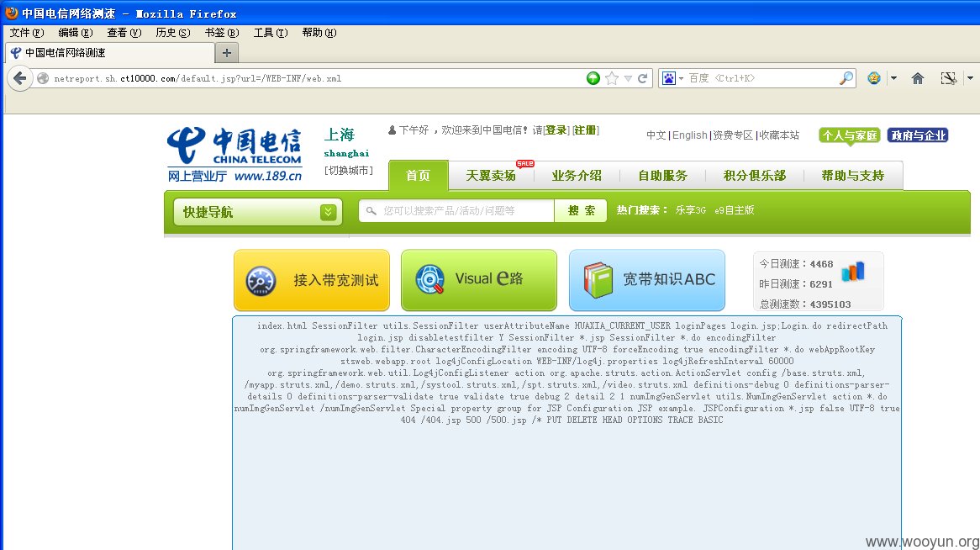Click the browser back arrow button
The height and width of the screenshot is (550, 980).
[19, 78]
